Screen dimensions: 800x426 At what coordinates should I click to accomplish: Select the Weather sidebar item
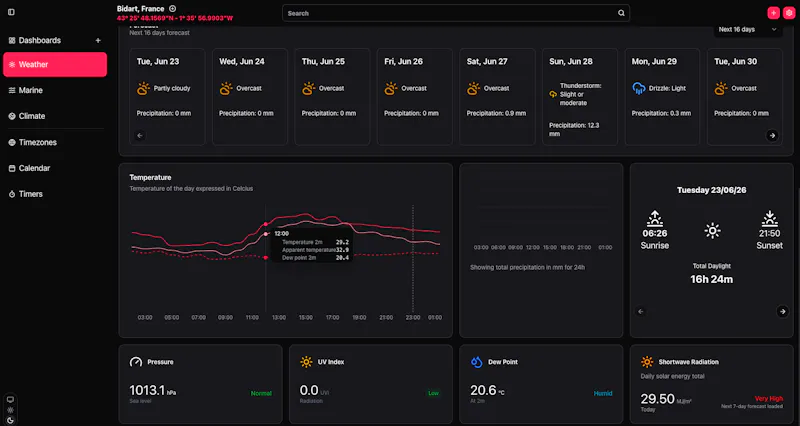tap(55, 65)
